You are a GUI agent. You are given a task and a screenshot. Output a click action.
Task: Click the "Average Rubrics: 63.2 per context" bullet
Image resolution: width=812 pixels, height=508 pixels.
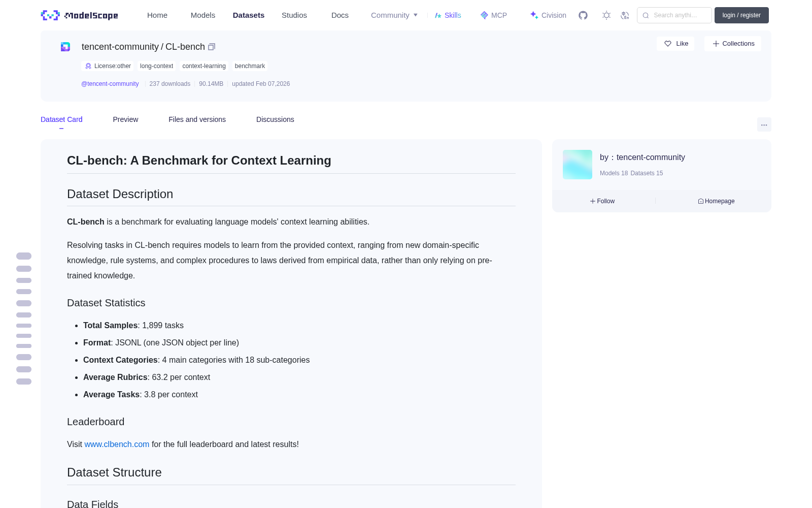pyautogui.click(x=147, y=377)
